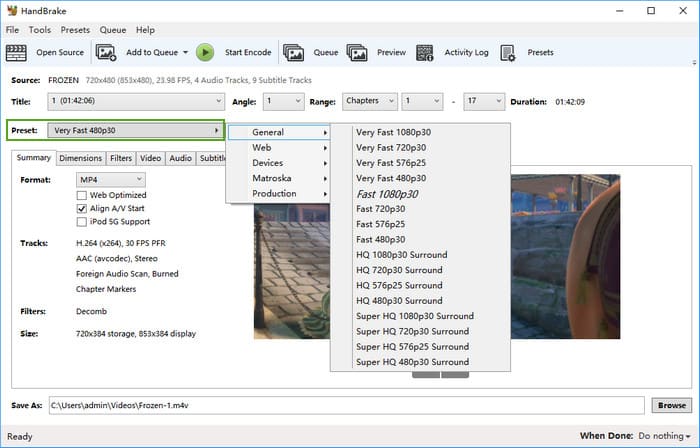
Task: Switch to the Video tab
Action: (x=150, y=158)
